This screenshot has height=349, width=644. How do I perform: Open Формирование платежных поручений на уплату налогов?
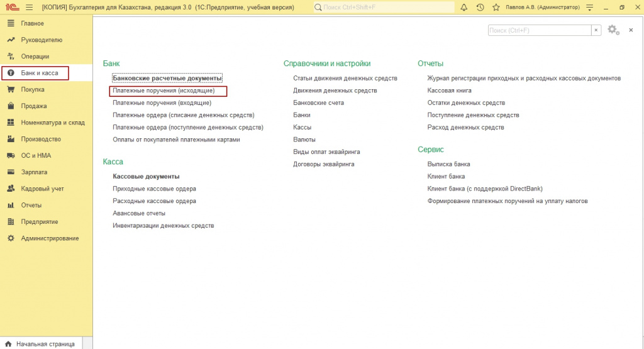508,201
